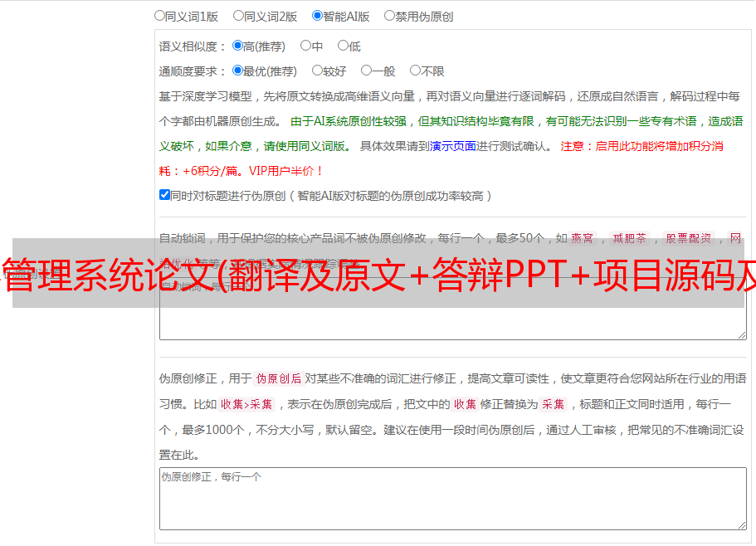Set 通顺度要求 to 不限
This screenshot has height=546, width=756.
pos(415,71)
